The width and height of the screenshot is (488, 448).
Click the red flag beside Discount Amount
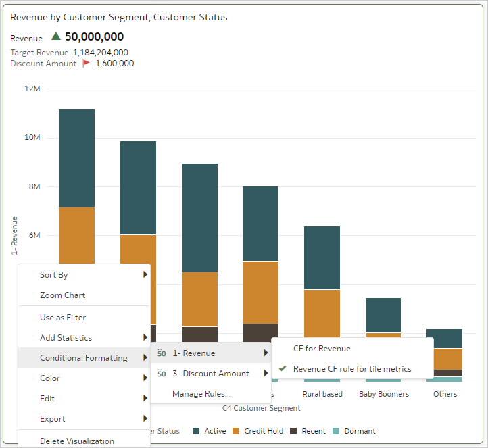click(86, 64)
